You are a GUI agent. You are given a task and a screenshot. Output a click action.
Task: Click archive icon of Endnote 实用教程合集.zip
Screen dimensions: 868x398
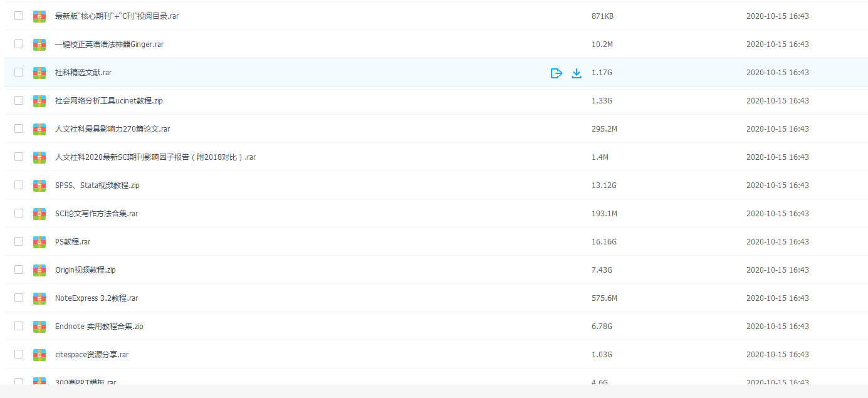(x=39, y=327)
